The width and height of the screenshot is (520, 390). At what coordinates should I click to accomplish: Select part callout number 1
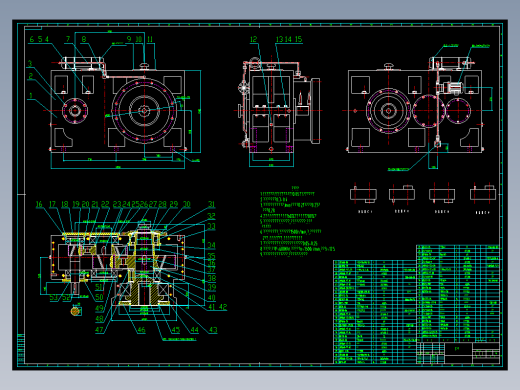tap(31, 96)
